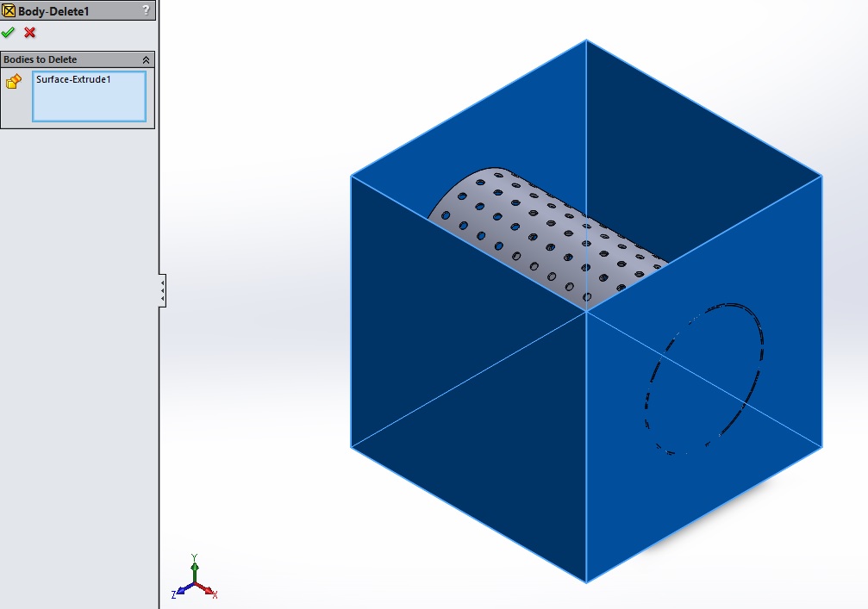Collapse the Bodies to Delete section
868x609 pixels.
click(x=146, y=59)
